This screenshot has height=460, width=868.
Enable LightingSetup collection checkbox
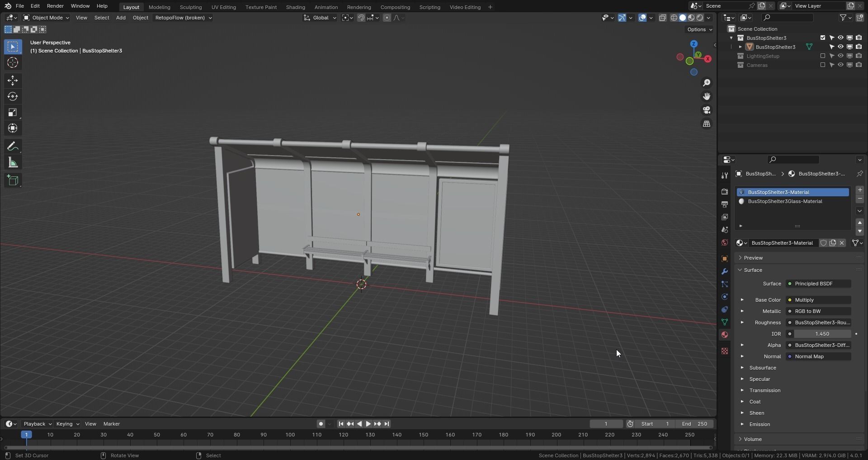tap(823, 56)
